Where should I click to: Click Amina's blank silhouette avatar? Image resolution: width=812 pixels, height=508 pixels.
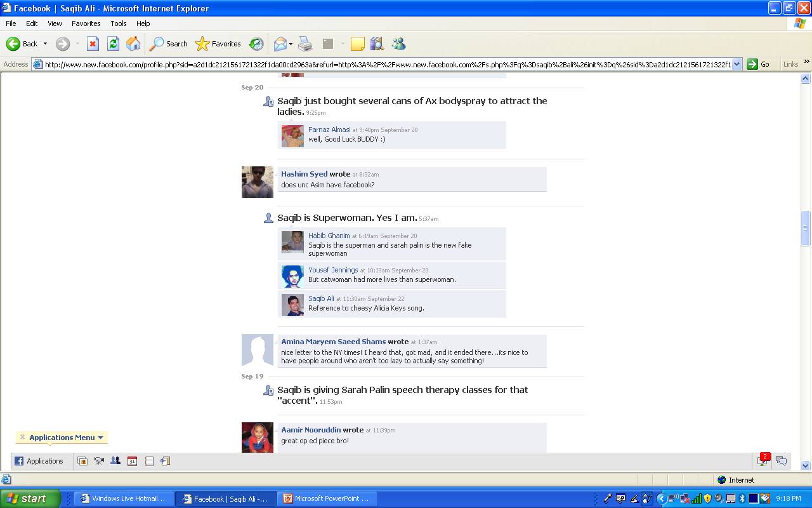(257, 350)
